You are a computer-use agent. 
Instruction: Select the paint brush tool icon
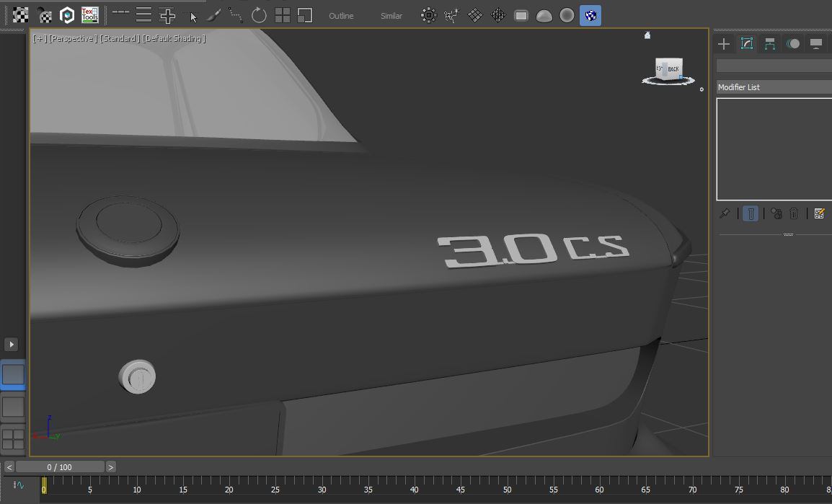coord(213,15)
